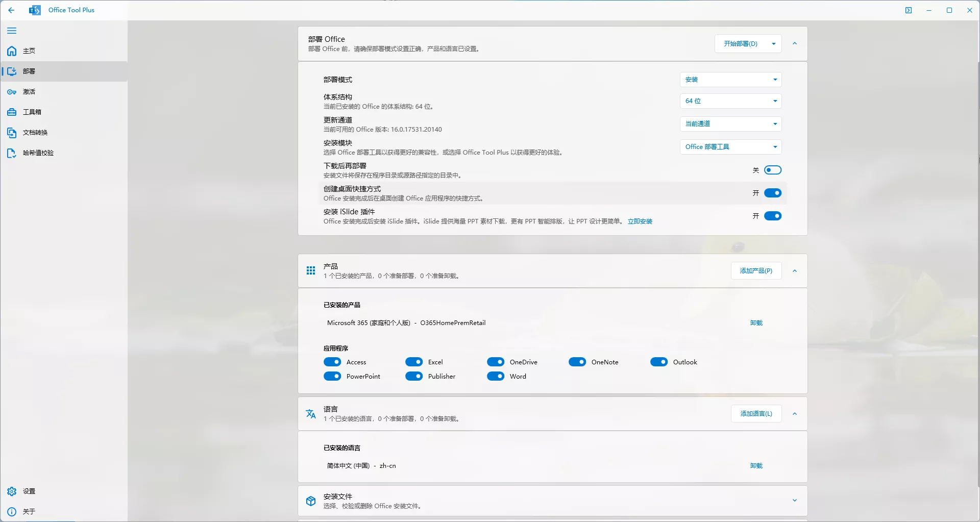Open the 体系结构 architecture dropdown
This screenshot has width=980, height=522.
click(x=730, y=101)
